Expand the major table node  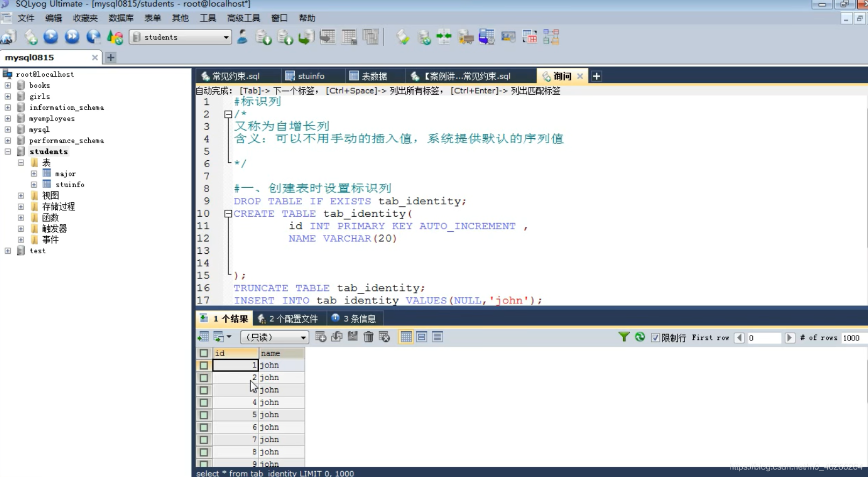point(34,174)
